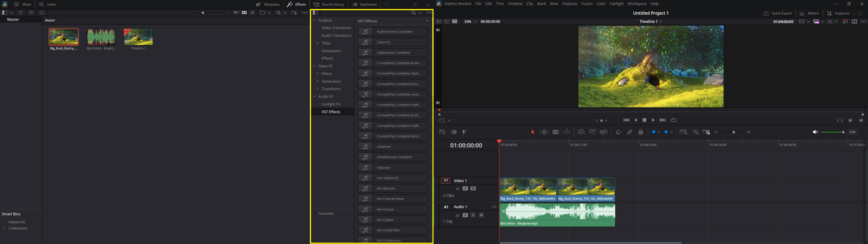This screenshot has width=868, height=244.
Task: Select the red arrow Selection Mode tool
Action: (x=533, y=131)
